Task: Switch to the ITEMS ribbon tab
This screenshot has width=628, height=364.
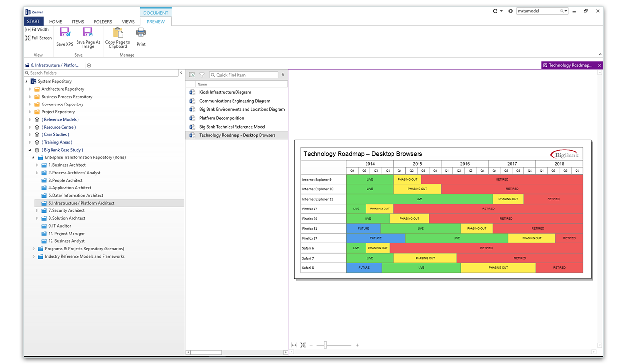Action: point(78,22)
